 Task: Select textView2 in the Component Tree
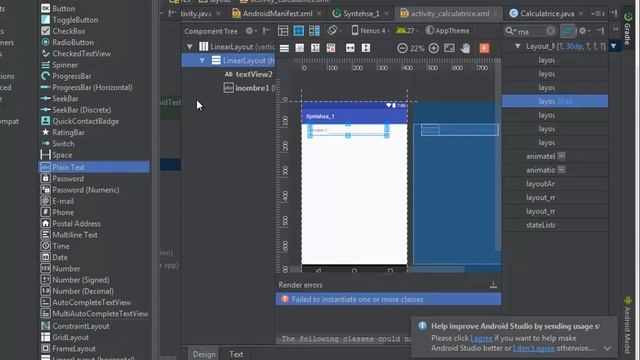click(x=253, y=74)
